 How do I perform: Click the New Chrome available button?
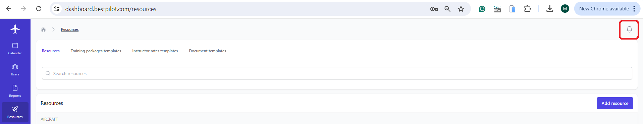pyautogui.click(x=607, y=9)
